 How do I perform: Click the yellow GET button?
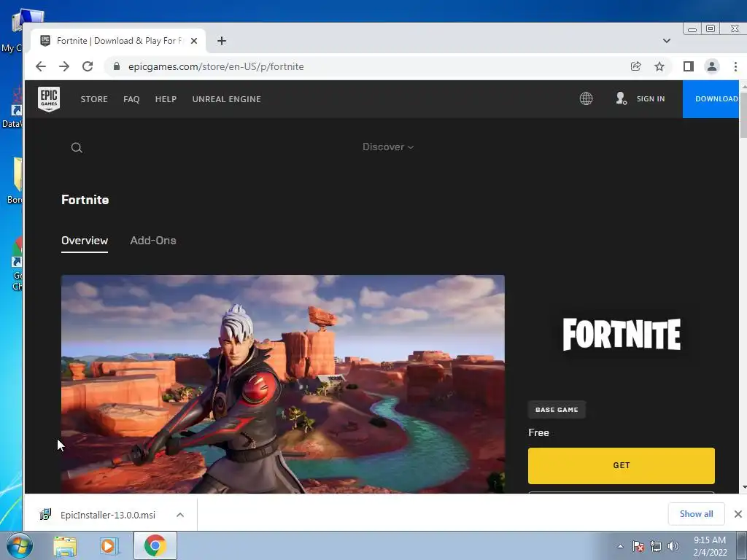(622, 466)
